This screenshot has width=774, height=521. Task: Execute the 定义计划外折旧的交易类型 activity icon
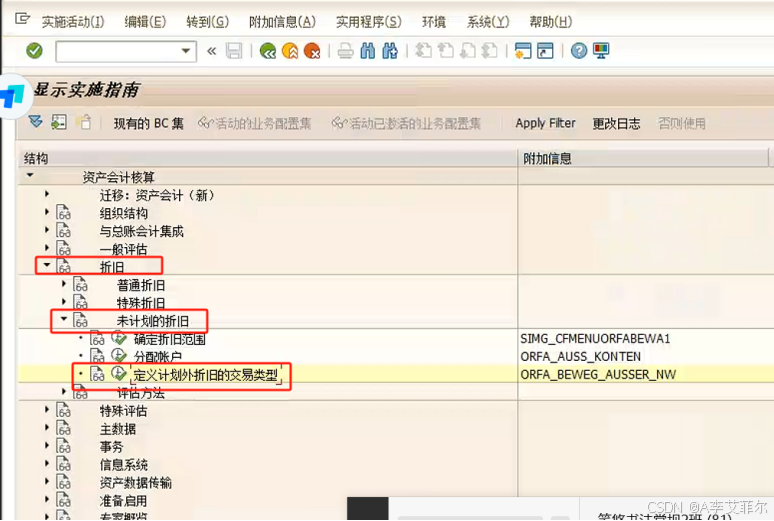118,373
